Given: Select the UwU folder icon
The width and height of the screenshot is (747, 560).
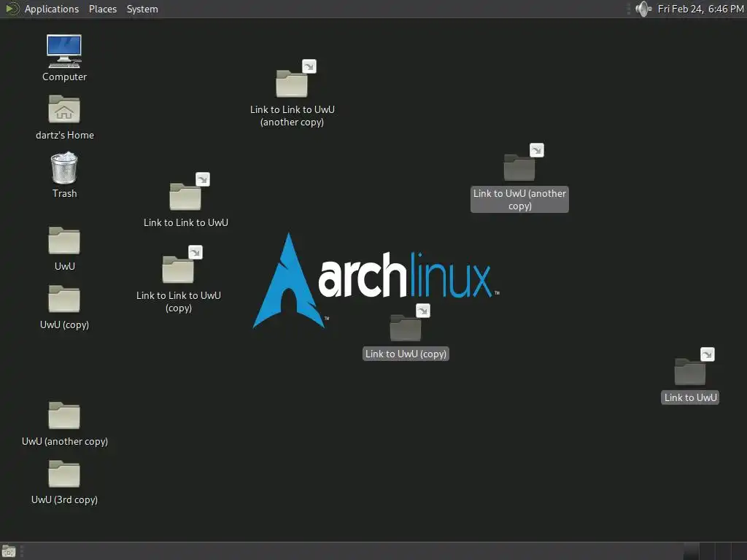Looking at the screenshot, I should 64,241.
